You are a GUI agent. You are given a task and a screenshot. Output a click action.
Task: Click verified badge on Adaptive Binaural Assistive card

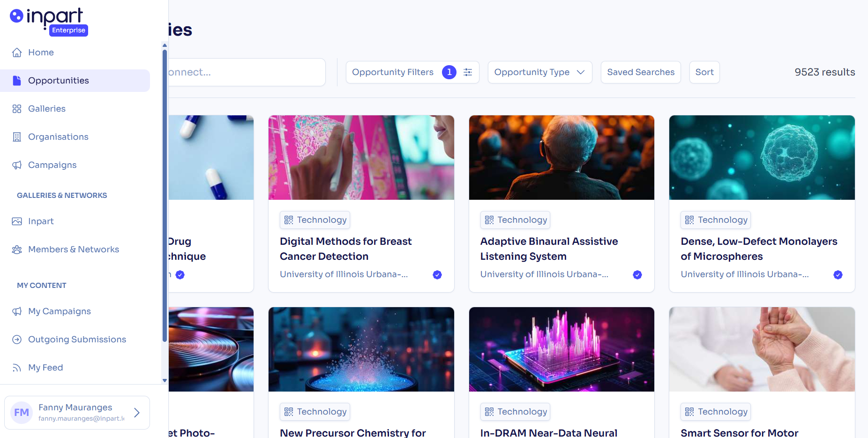(637, 275)
